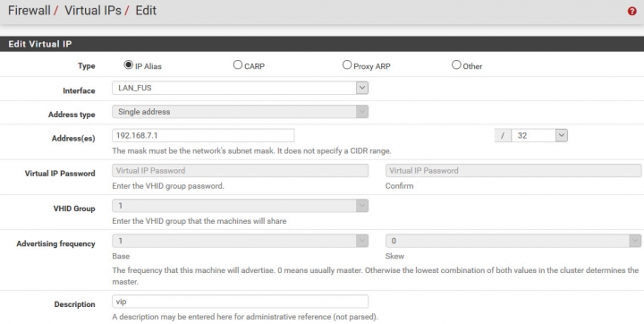The height and width of the screenshot is (324, 644).
Task: Click the dropdown arrow on the Interface select
Action: click(x=362, y=88)
